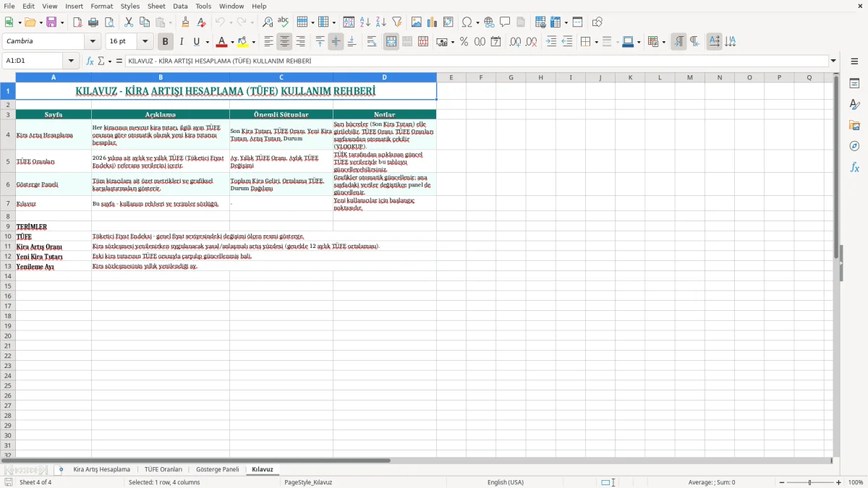Viewport: 868px width, 488px height.
Task: Toggle Underline formatting
Action: tap(196, 42)
